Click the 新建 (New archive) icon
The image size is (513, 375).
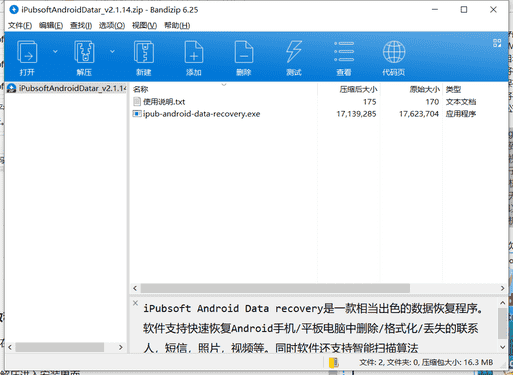[x=144, y=52]
